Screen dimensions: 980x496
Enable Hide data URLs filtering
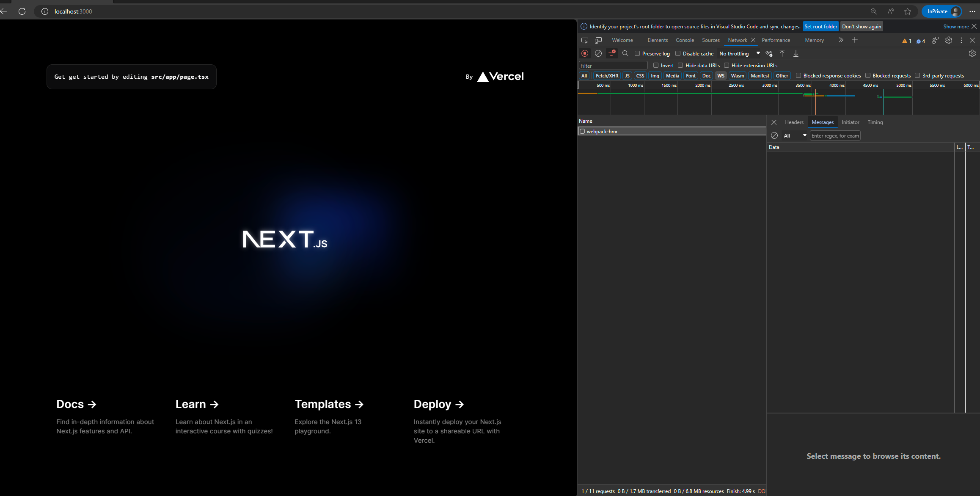[680, 65]
